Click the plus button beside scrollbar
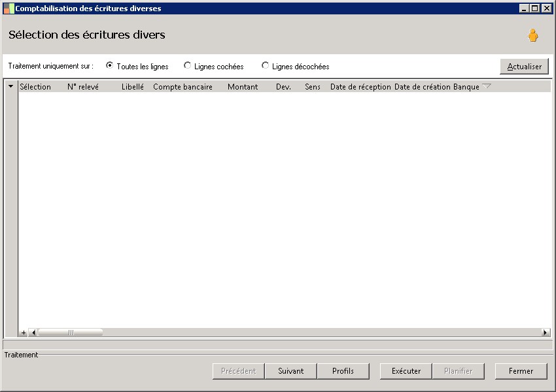The image size is (556, 392). [24, 333]
